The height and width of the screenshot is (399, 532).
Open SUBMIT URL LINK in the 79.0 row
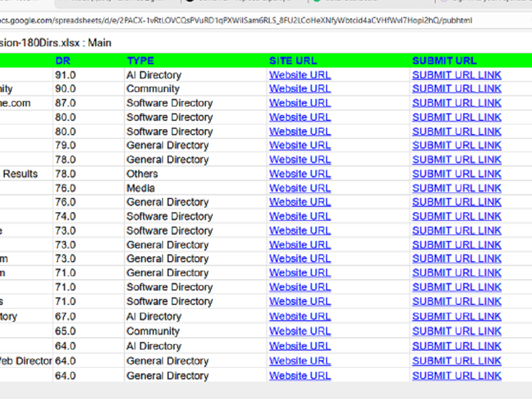pyautogui.click(x=456, y=145)
